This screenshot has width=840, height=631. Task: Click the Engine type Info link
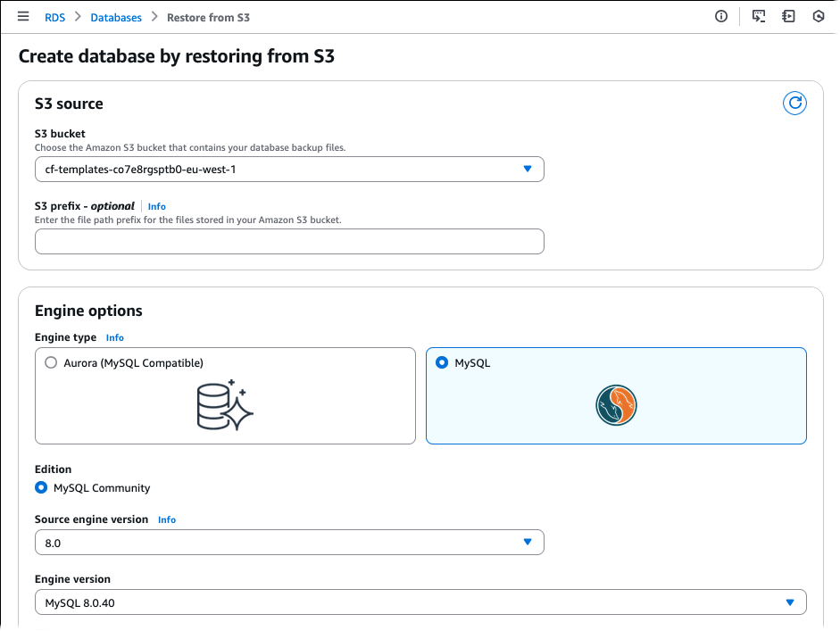click(x=114, y=337)
